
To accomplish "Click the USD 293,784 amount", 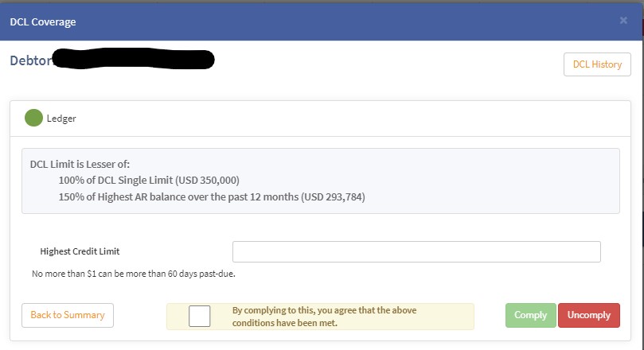I will [334, 196].
